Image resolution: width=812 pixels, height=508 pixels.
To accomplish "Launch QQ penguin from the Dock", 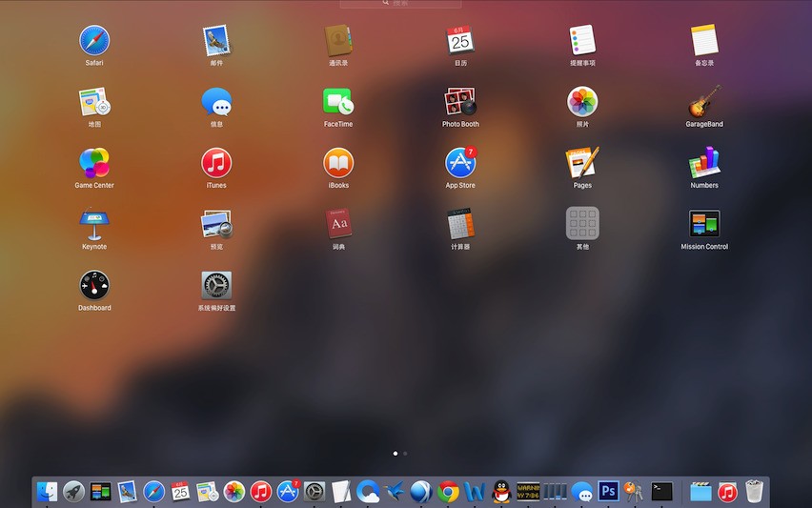I will (x=501, y=492).
